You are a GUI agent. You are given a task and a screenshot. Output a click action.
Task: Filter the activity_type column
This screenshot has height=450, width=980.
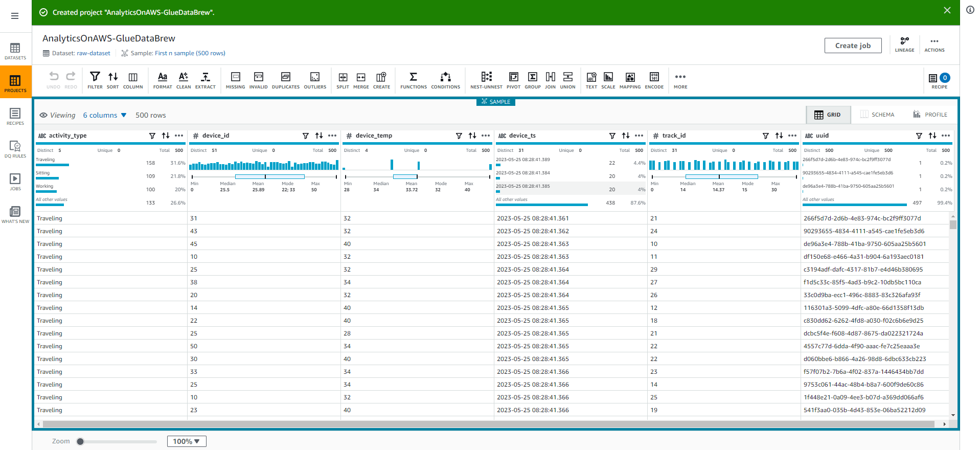(152, 136)
